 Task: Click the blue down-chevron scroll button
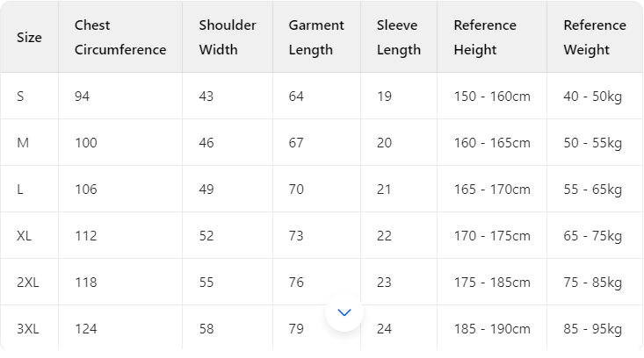(344, 312)
